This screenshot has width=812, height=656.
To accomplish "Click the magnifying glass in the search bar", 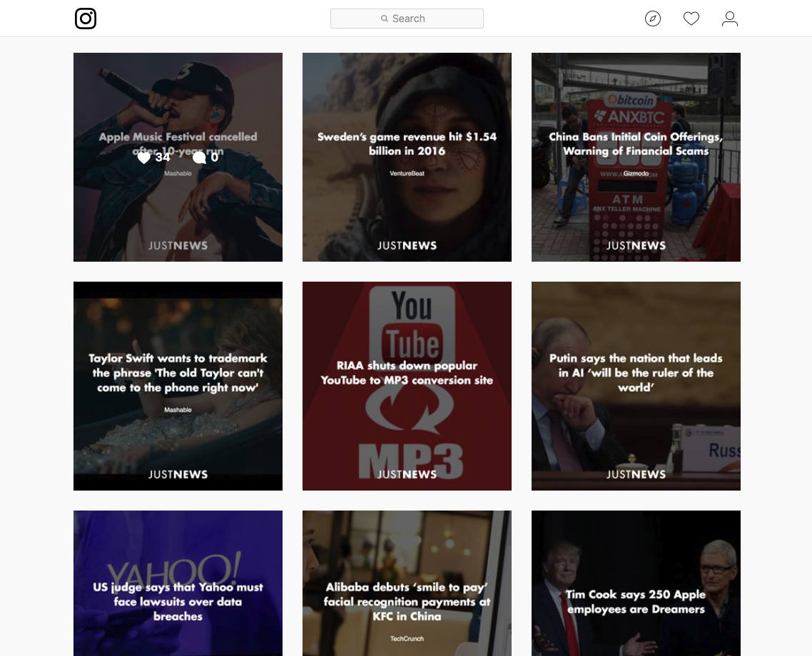I will pyautogui.click(x=384, y=18).
